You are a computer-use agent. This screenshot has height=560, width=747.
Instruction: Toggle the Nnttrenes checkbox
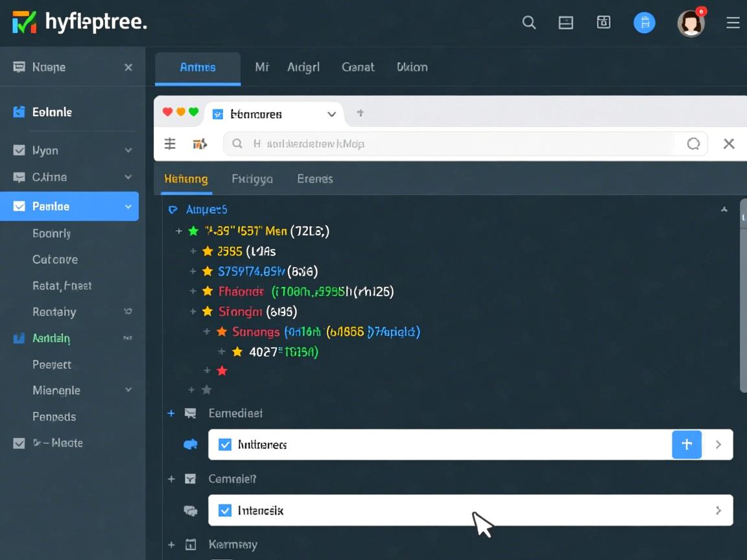click(225, 445)
